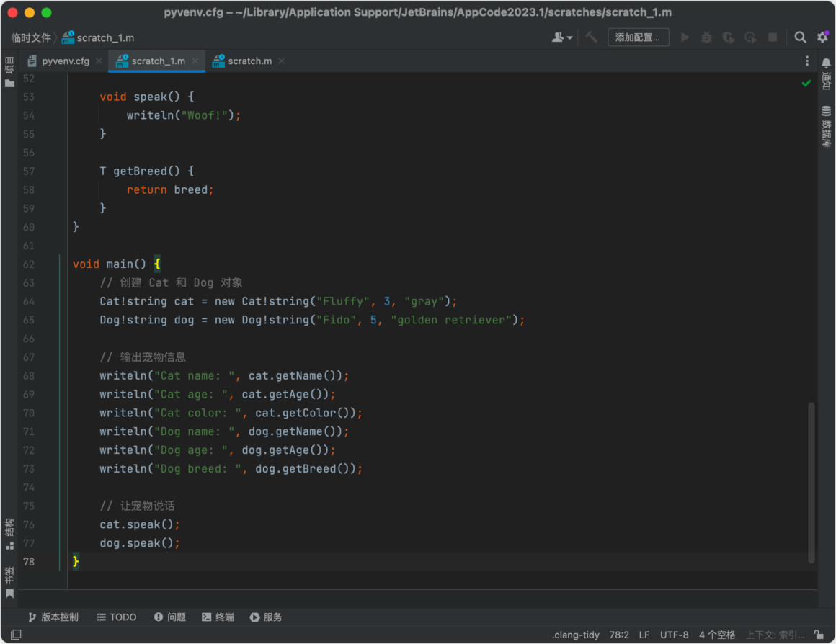Change LF line separator in status bar
This screenshot has height=644, width=836.
click(x=644, y=635)
